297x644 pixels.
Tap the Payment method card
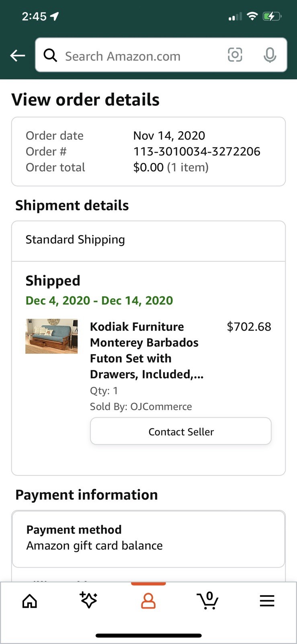148,538
